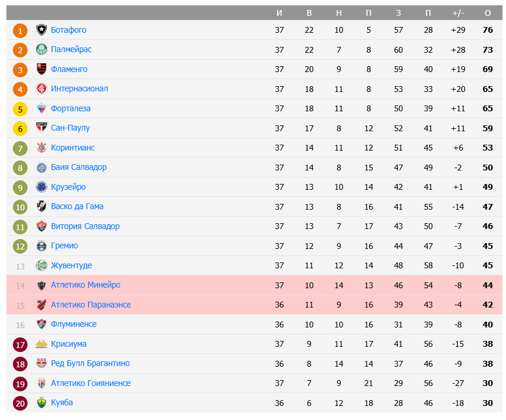
Task: Click the Ботафого club crest icon
Action: [x=41, y=30]
